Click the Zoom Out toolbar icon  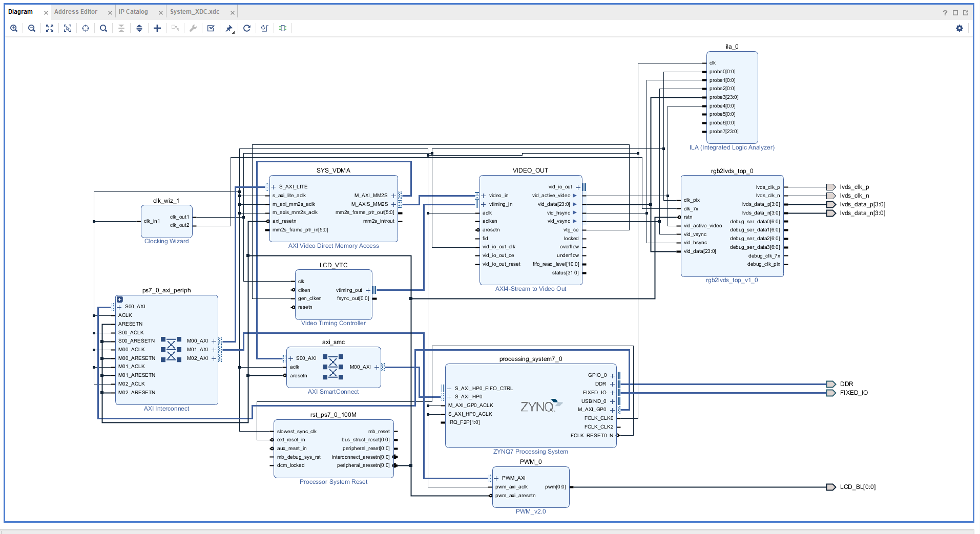(x=32, y=28)
